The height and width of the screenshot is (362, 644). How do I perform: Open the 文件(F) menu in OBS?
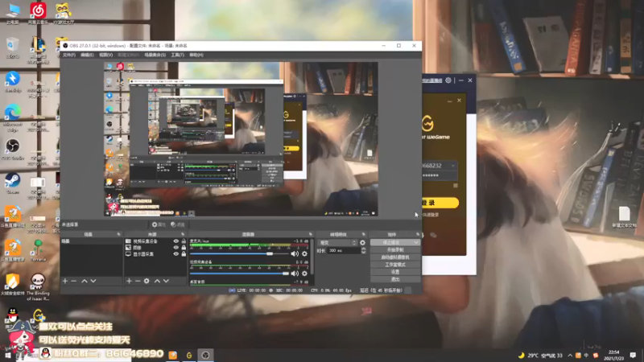[69, 55]
